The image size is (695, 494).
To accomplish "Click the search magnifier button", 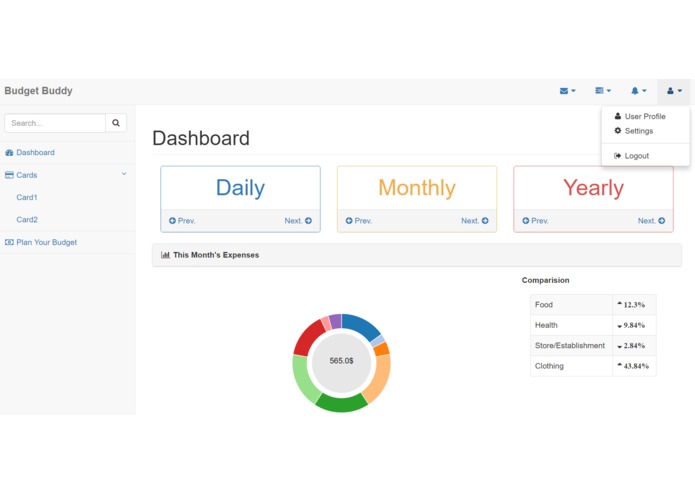I will 116,123.
